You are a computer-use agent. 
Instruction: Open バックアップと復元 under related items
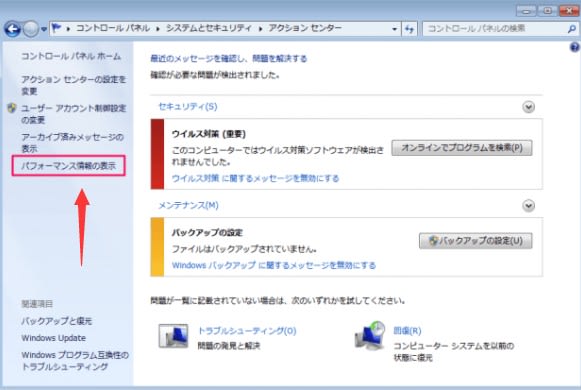click(x=56, y=321)
